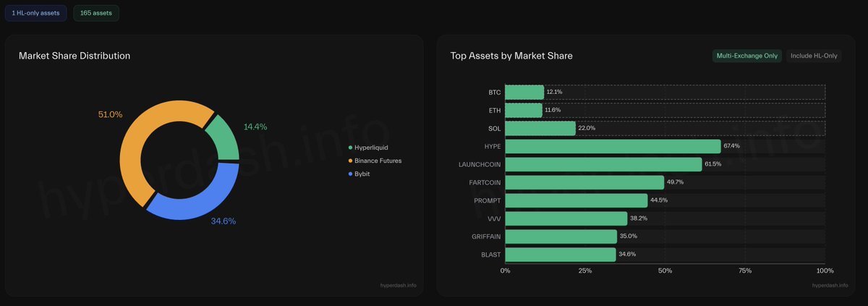Select the SOL axis label
The width and height of the screenshot is (868, 306).
(x=495, y=128)
